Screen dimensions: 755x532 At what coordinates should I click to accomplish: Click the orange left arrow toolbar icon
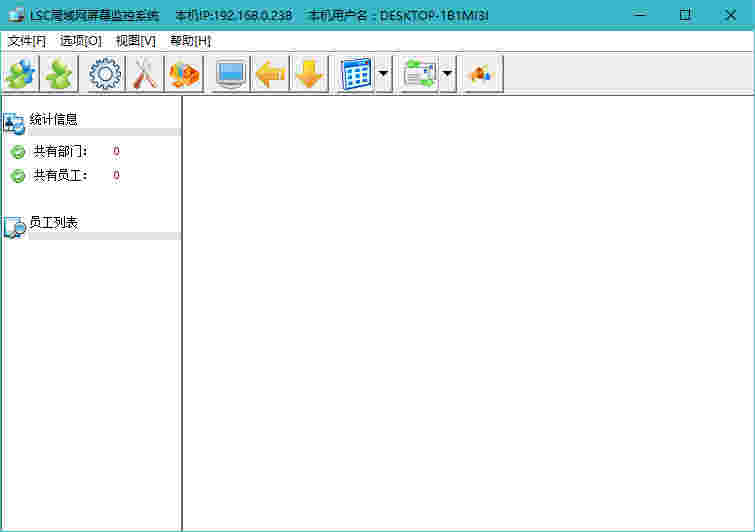(x=269, y=75)
